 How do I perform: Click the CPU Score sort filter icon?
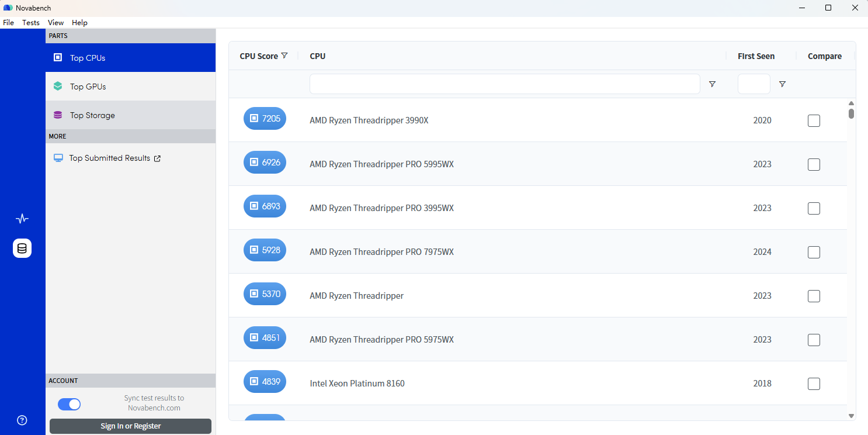pyautogui.click(x=284, y=56)
